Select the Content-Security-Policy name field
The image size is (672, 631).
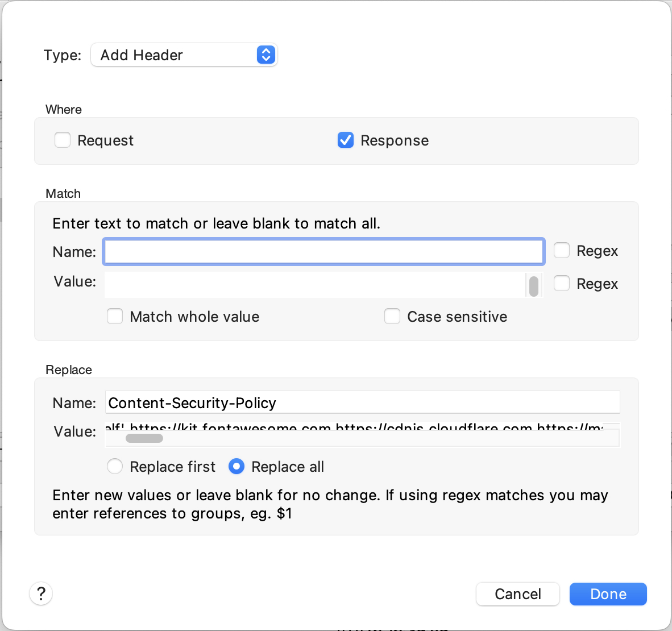coord(362,402)
